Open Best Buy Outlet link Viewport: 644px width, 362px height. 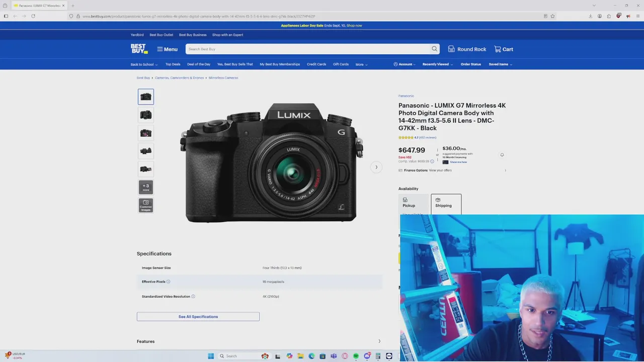point(161,35)
